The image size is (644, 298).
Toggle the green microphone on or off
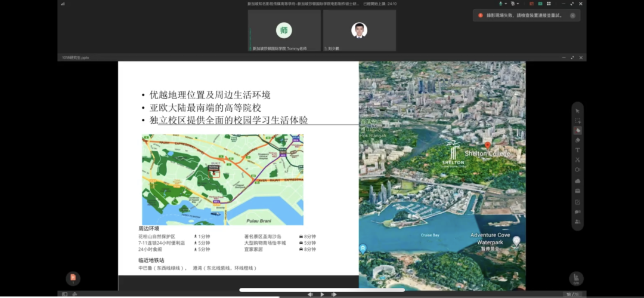pos(500,4)
